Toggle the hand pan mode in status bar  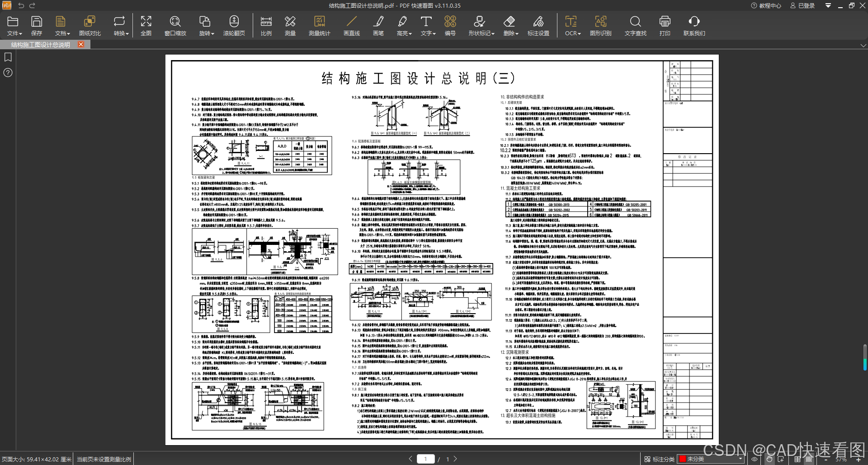[769, 459]
